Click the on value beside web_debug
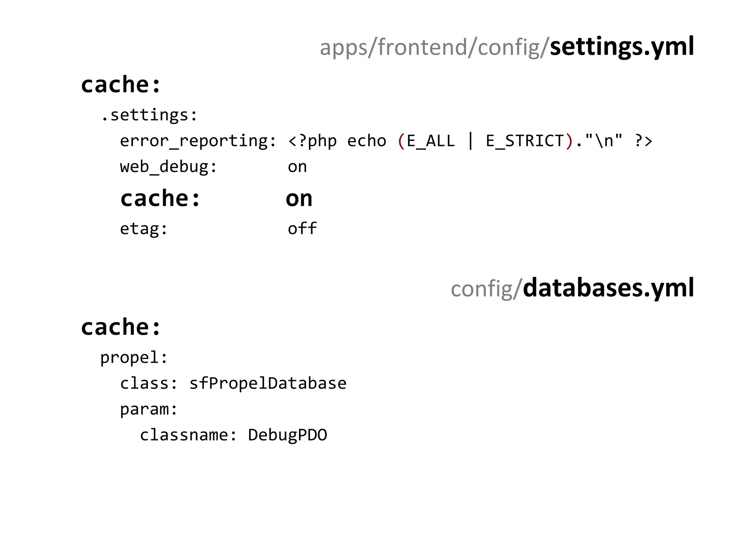This screenshot has width=756, height=535. (297, 167)
